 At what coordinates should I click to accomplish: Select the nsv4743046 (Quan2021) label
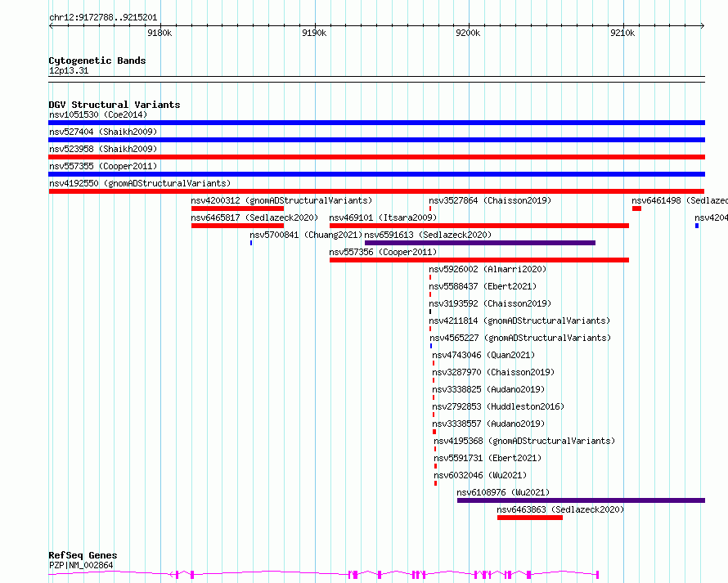point(483,355)
